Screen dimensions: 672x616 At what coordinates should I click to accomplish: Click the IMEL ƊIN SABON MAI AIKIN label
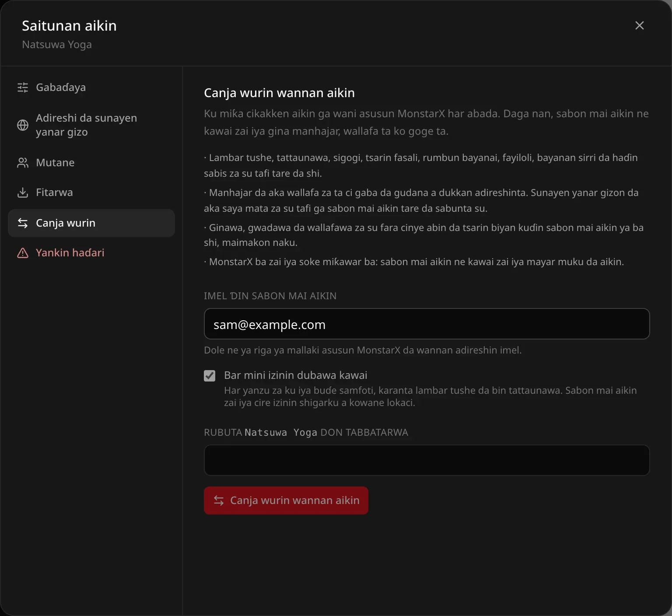pos(270,296)
